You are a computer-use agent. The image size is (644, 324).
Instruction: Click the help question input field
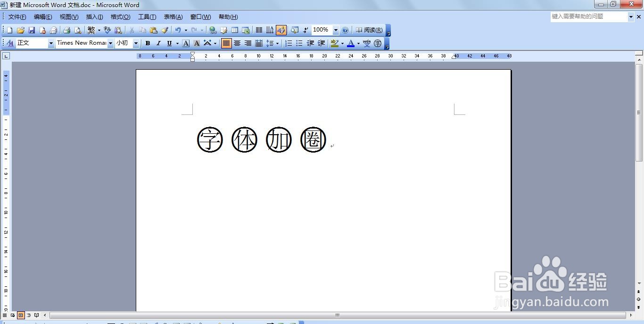click(589, 16)
